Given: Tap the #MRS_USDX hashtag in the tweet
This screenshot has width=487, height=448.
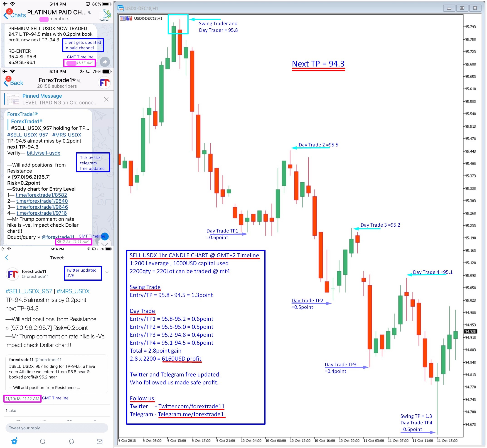Looking at the screenshot, I should pos(73,291).
